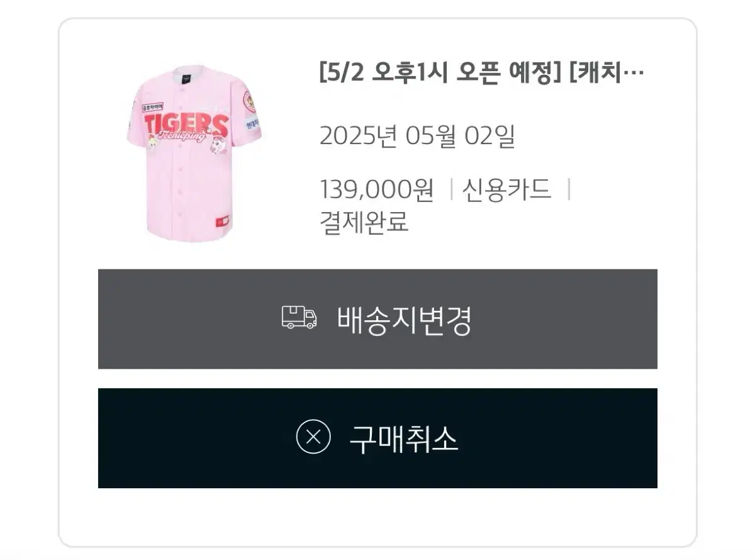Click the 금호타이어 patch on the jersey
Viewport: 755px width, 560px height.
pyautogui.click(x=153, y=107)
